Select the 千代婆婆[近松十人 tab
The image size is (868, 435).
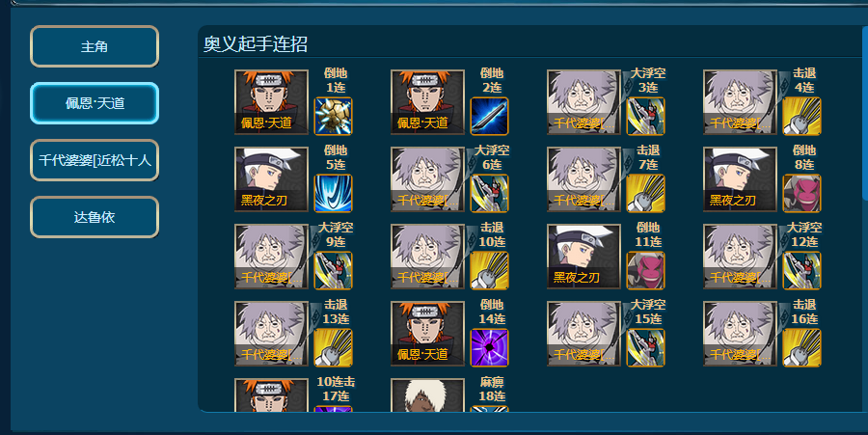coord(95,160)
